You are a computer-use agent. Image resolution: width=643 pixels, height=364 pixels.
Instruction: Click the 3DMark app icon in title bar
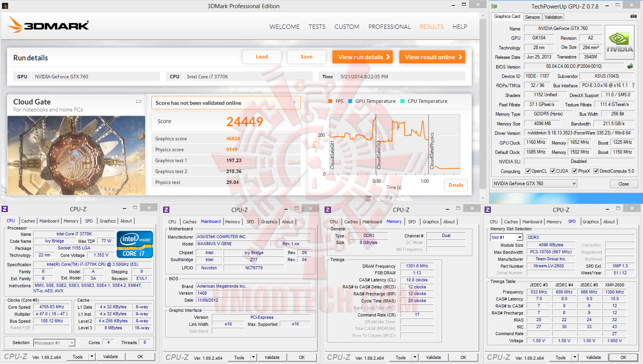click(x=5, y=6)
